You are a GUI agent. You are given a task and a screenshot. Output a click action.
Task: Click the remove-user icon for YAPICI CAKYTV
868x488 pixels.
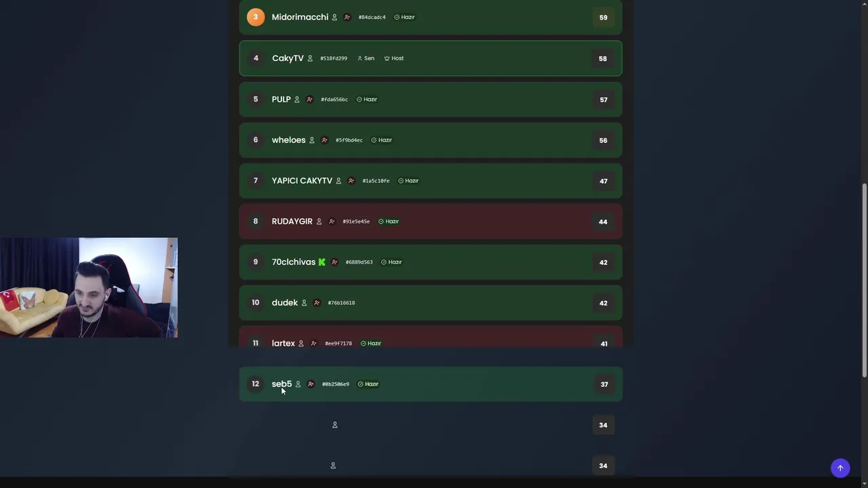pyautogui.click(x=351, y=180)
